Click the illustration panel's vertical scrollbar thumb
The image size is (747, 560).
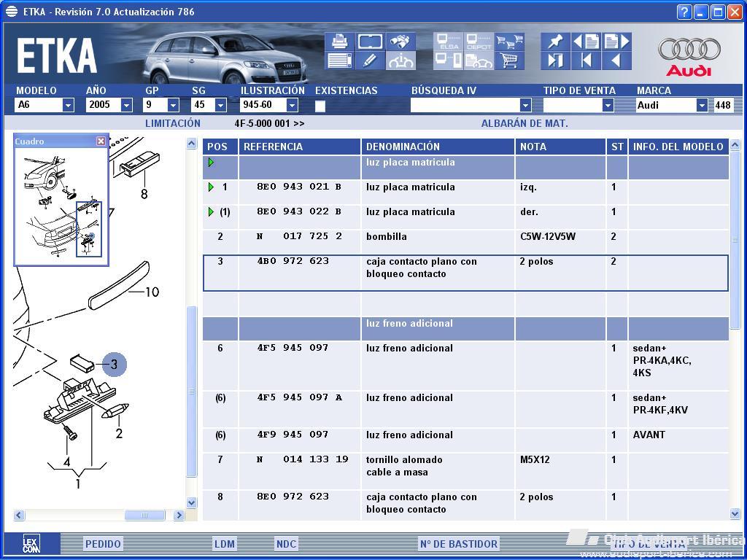click(192, 392)
